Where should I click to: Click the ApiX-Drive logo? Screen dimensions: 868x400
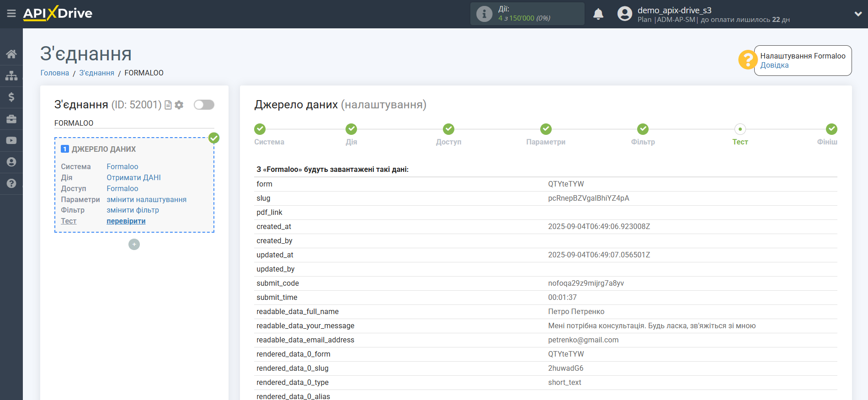point(58,13)
